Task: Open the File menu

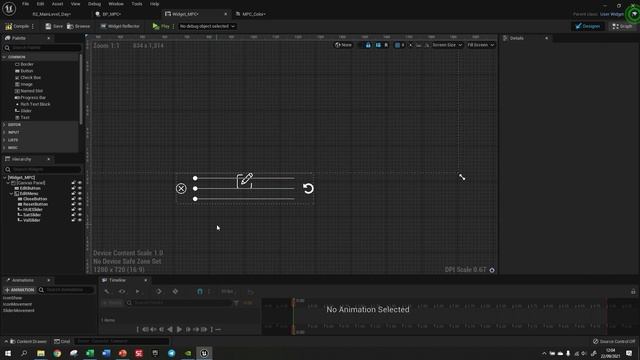Action: coord(25,4)
